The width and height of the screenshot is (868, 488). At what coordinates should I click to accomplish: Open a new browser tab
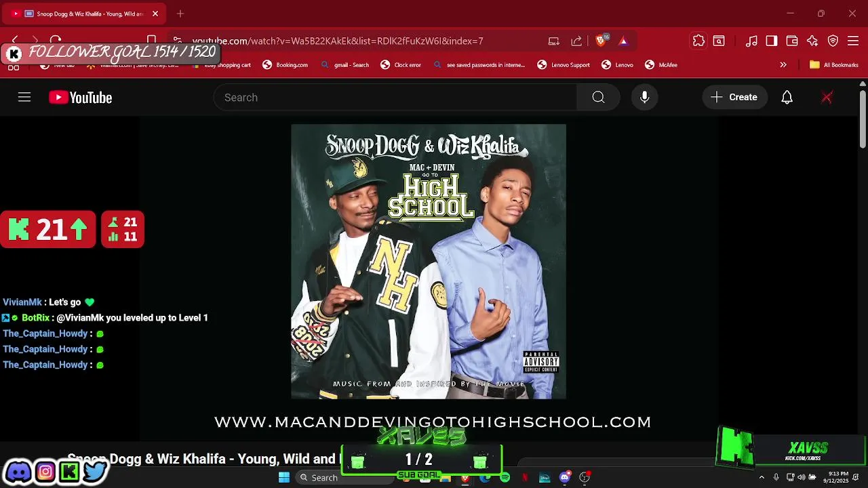click(x=180, y=14)
